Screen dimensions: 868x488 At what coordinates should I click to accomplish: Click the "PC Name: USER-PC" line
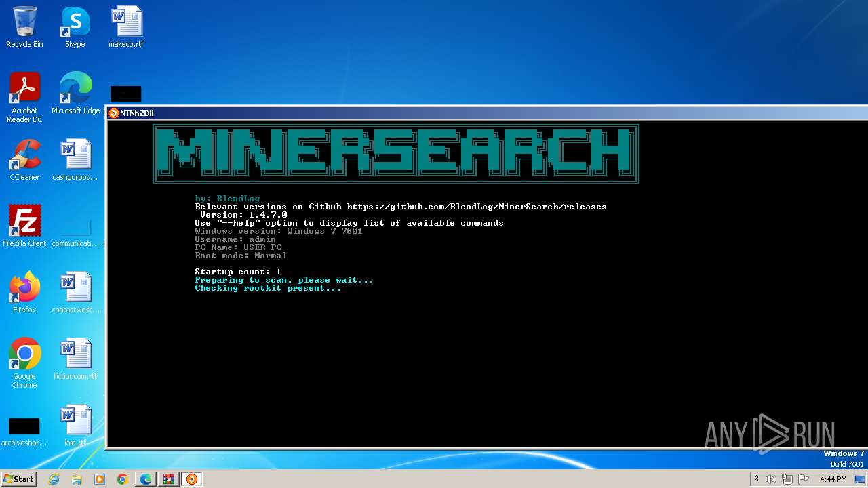click(238, 247)
